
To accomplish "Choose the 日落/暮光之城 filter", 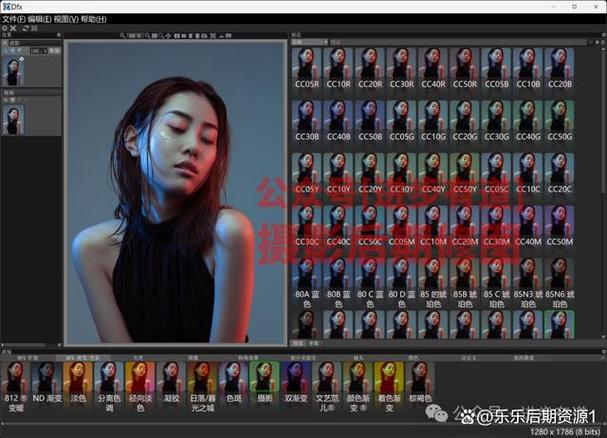I will pos(202,386).
